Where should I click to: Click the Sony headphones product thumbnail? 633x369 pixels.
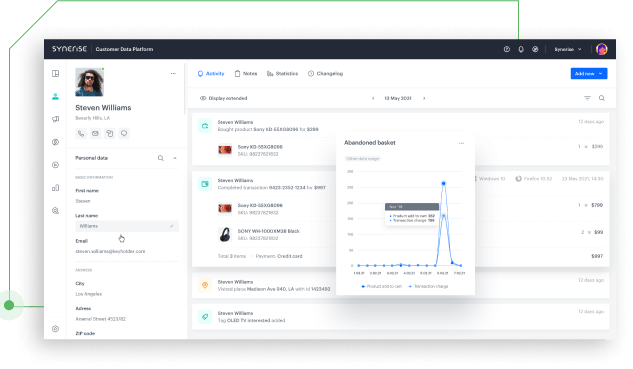(x=225, y=235)
